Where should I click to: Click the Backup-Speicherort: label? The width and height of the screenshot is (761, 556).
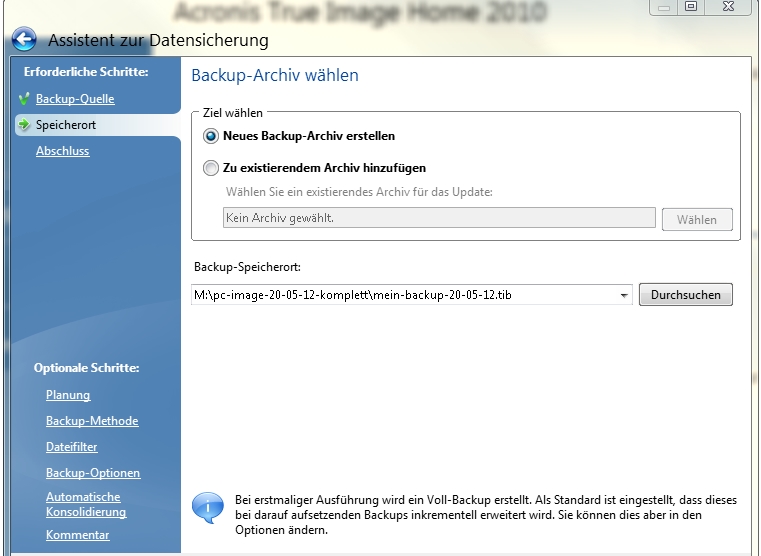[248, 266]
